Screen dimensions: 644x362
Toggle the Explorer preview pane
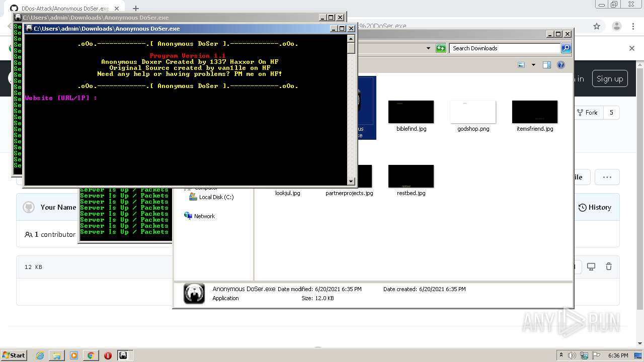point(547,65)
